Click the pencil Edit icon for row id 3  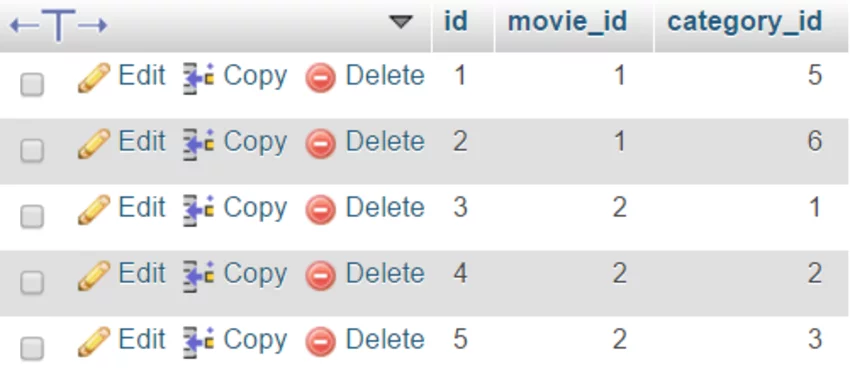coord(94,210)
